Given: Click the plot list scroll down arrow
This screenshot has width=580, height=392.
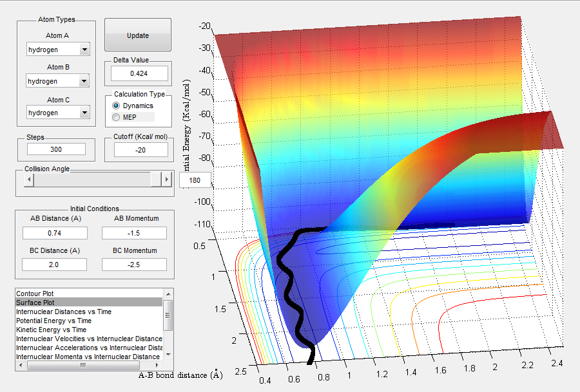Looking at the screenshot, I should [x=168, y=355].
